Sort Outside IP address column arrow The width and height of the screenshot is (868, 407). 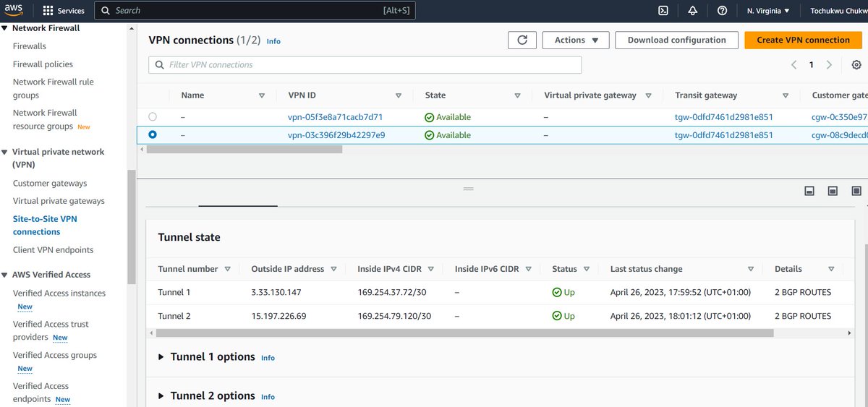pyautogui.click(x=333, y=269)
